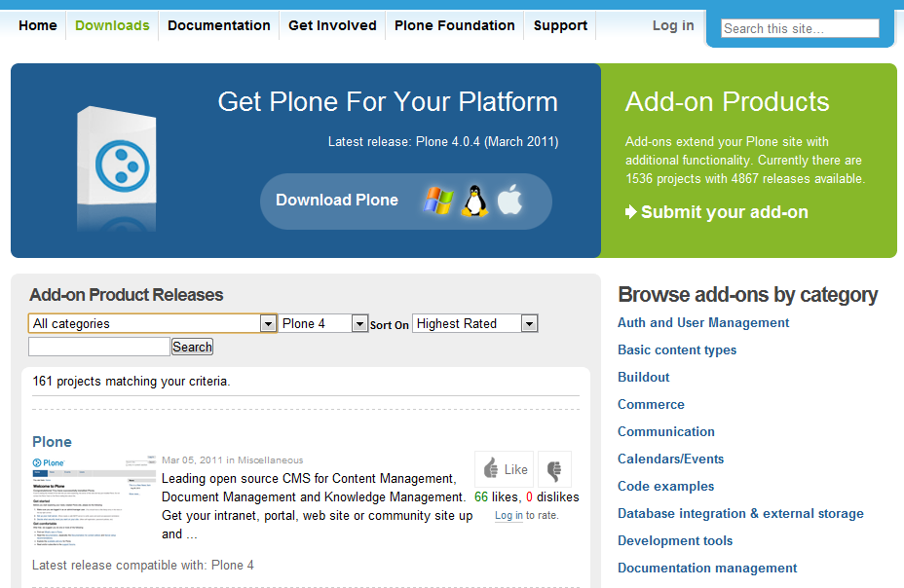Open the Downloads tab
904x588 pixels.
coord(112,25)
